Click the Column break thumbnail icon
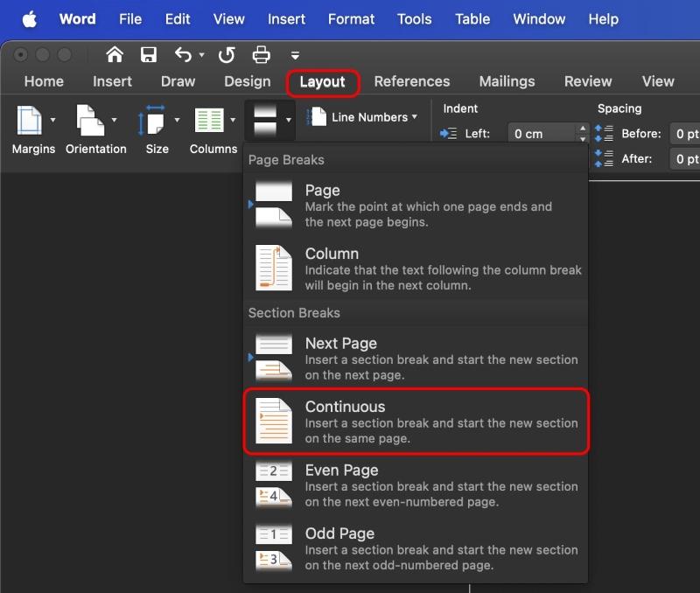Screen dimensions: 700x593 pyautogui.click(x=274, y=268)
